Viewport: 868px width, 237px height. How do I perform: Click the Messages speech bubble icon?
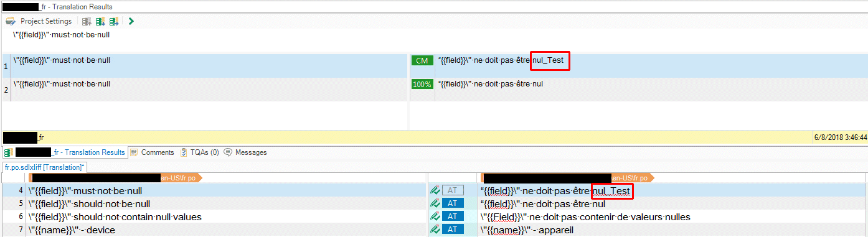coord(228,152)
